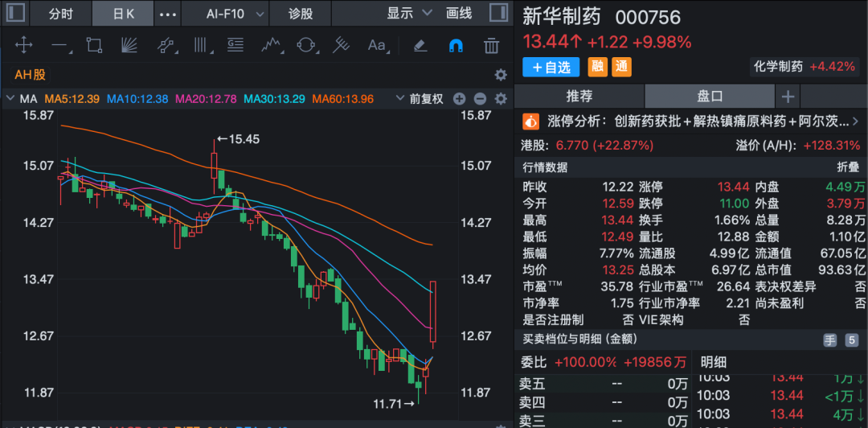Click the trash can delete drawings icon

point(491,45)
